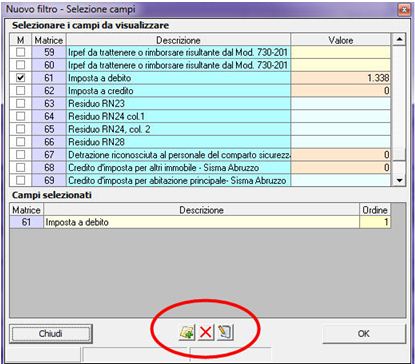This screenshot has width=415, height=364.
Task: Click the Valore cell showing 1.338
Action: click(x=340, y=78)
